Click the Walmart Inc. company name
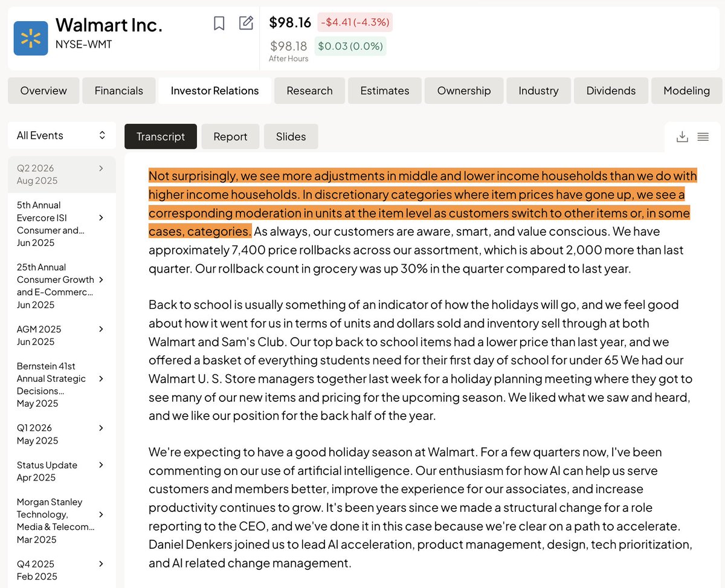The height and width of the screenshot is (588, 725). [x=109, y=25]
